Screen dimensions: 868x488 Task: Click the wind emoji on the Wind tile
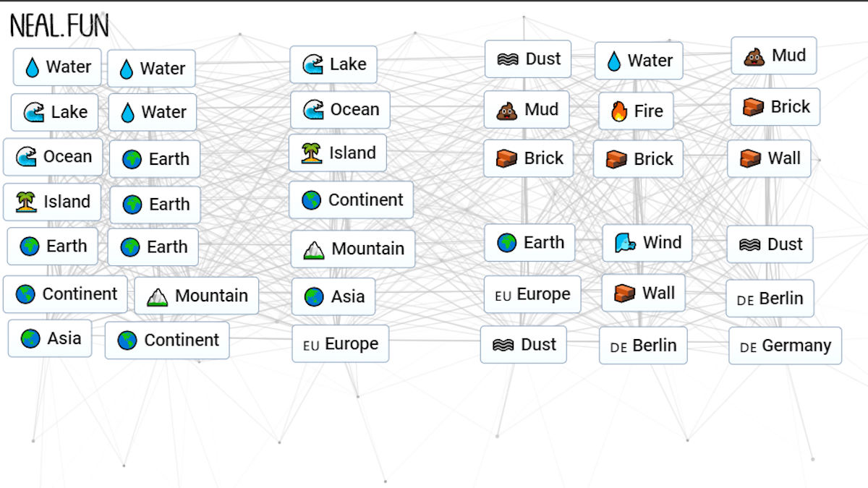pyautogui.click(x=624, y=243)
